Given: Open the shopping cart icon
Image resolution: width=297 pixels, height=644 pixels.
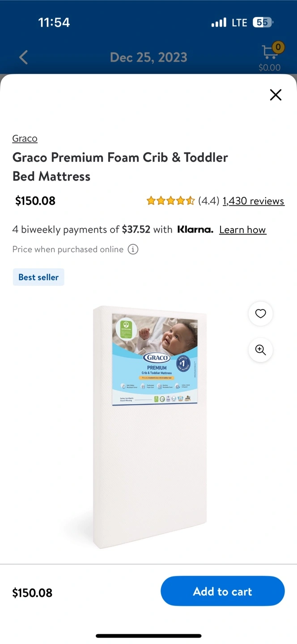Looking at the screenshot, I should point(270,52).
